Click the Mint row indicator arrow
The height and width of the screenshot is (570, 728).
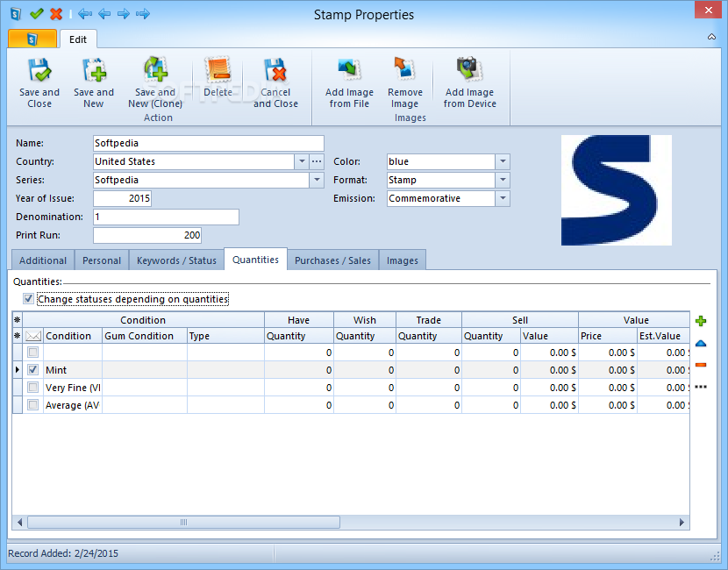click(x=18, y=370)
